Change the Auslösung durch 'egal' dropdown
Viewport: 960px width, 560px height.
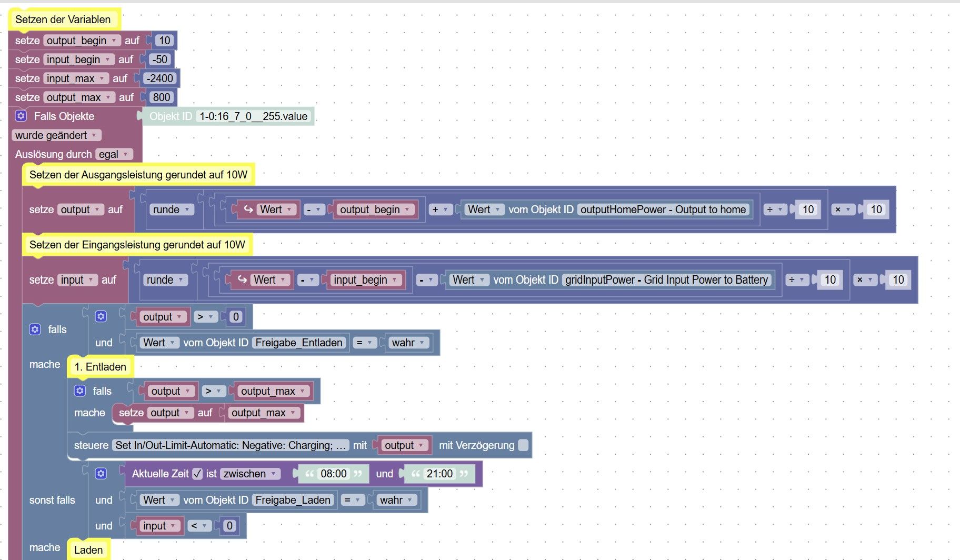click(x=114, y=154)
